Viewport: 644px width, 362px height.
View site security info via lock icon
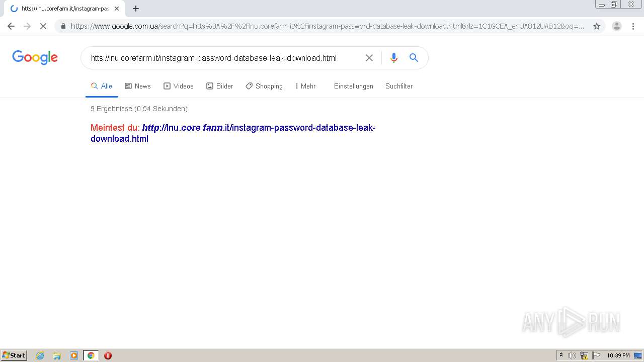pos(63,26)
